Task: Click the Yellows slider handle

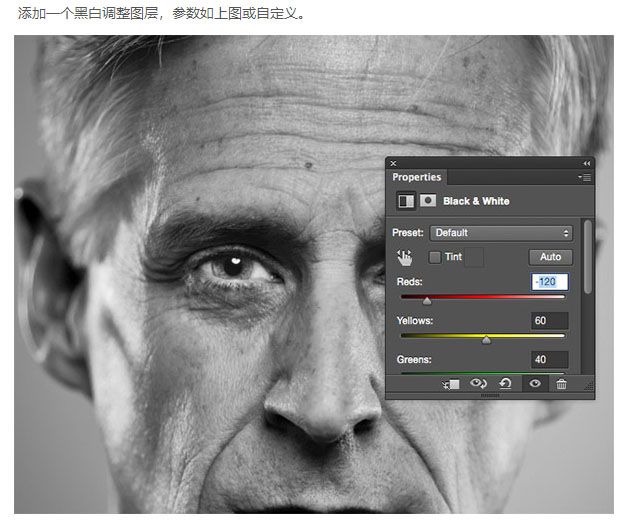Action: tap(486, 340)
